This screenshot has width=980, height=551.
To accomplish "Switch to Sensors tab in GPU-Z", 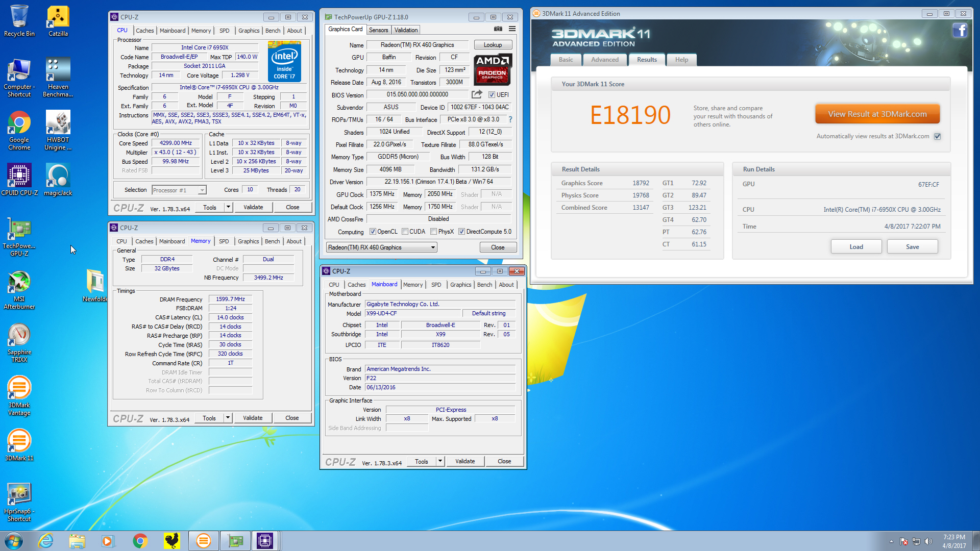I will click(x=378, y=30).
